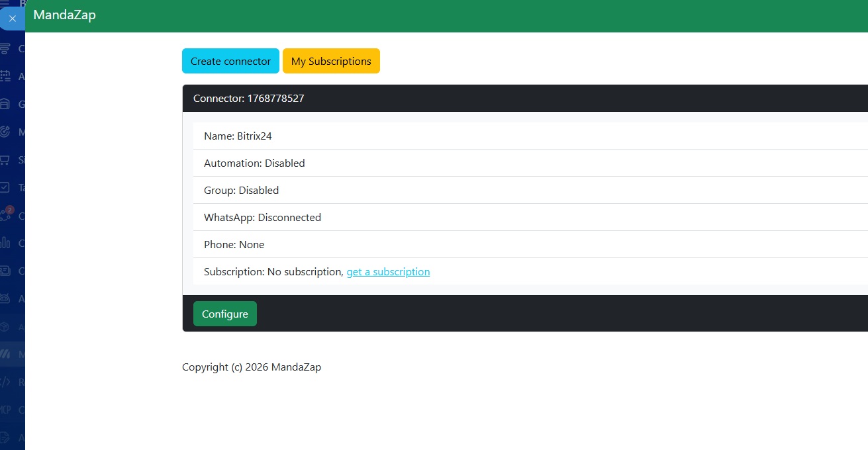The image size is (868, 450).
Task: Click the bar chart icon in the sidebar
Action: pyautogui.click(x=5, y=243)
